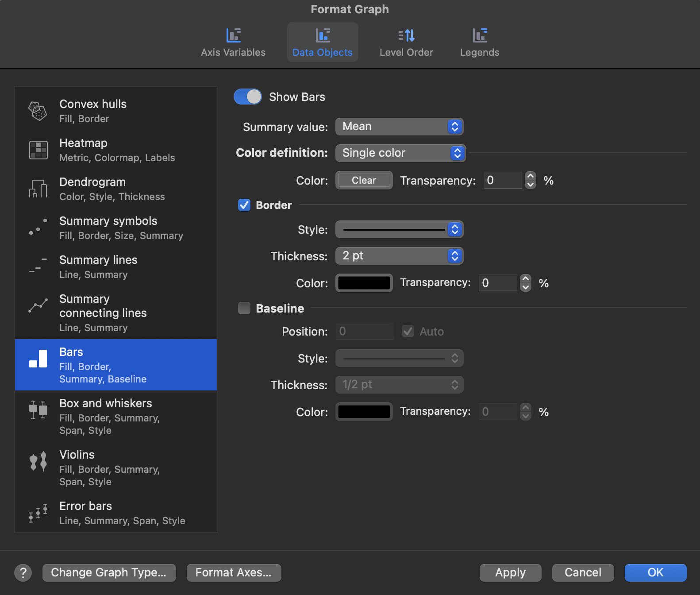The image size is (700, 595).
Task: Click the fill Transparency stepper arrows
Action: point(531,180)
